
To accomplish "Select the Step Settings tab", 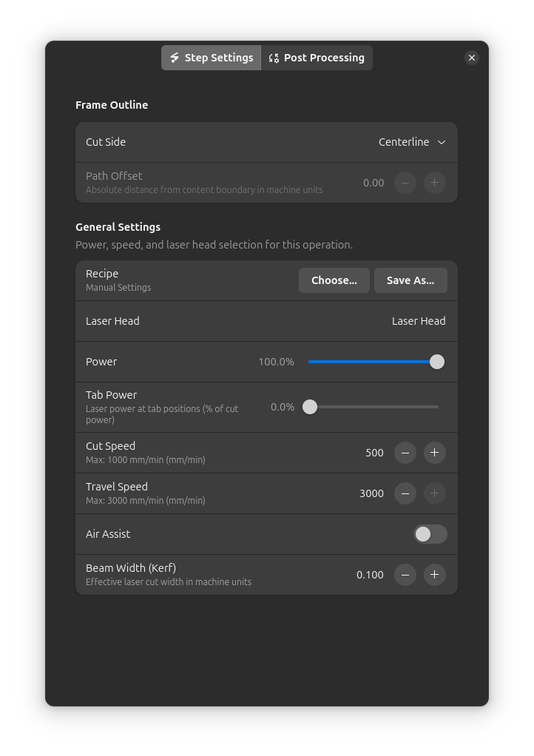I will point(212,58).
